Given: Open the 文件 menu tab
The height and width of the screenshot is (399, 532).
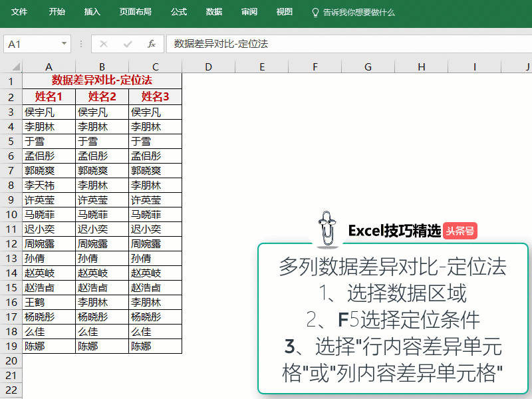Looking at the screenshot, I should [x=19, y=12].
